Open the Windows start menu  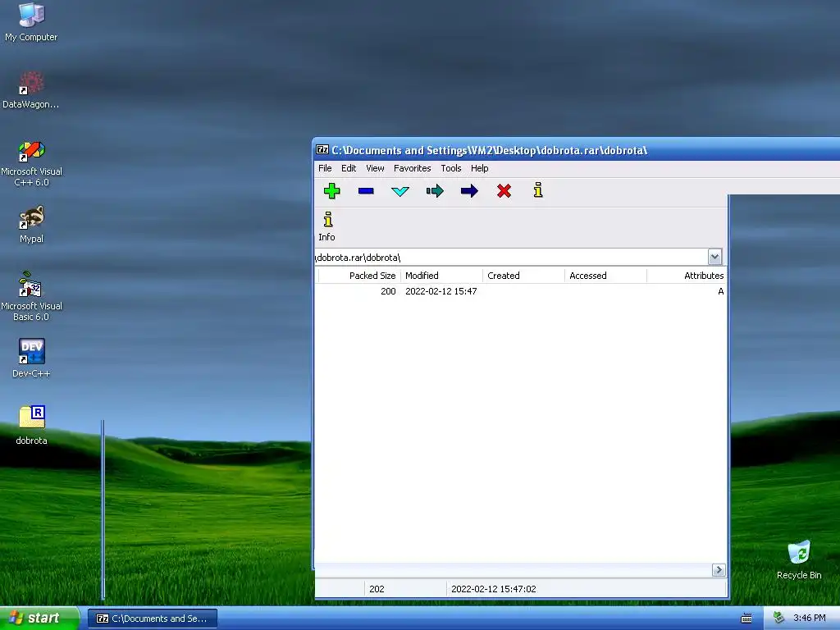39,618
